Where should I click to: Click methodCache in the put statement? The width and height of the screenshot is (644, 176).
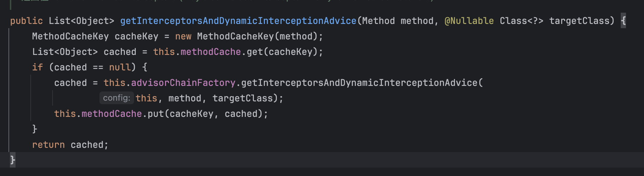click(111, 114)
